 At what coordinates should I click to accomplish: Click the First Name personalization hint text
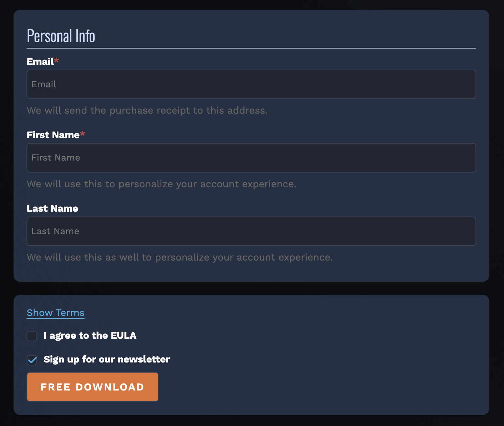(161, 184)
